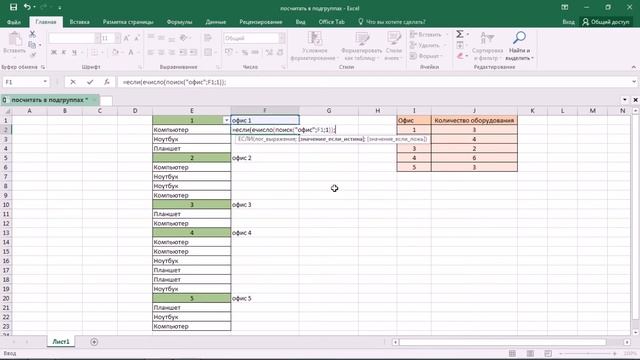Open the number format Общий dropdown
The height and width of the screenshot is (360, 640).
point(282,38)
